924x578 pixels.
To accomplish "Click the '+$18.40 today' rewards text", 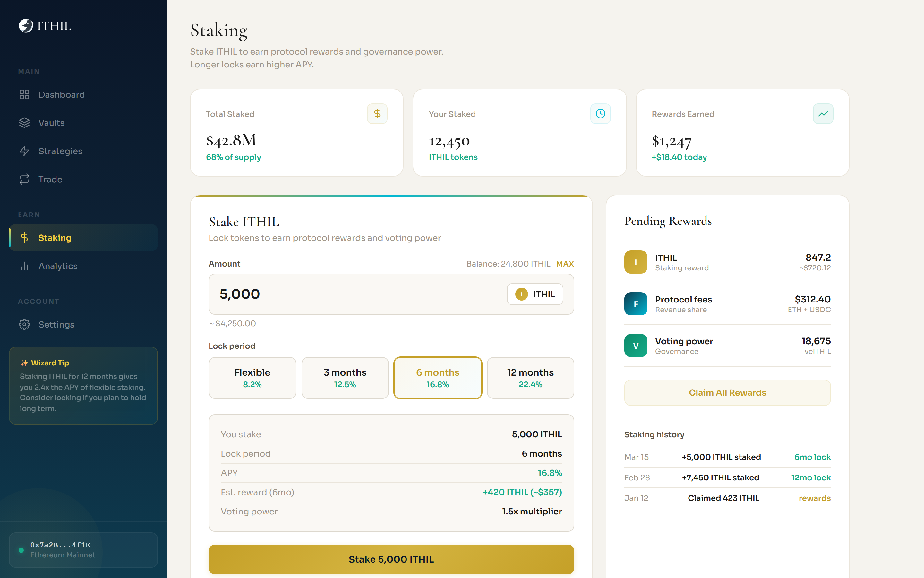I will point(679,157).
